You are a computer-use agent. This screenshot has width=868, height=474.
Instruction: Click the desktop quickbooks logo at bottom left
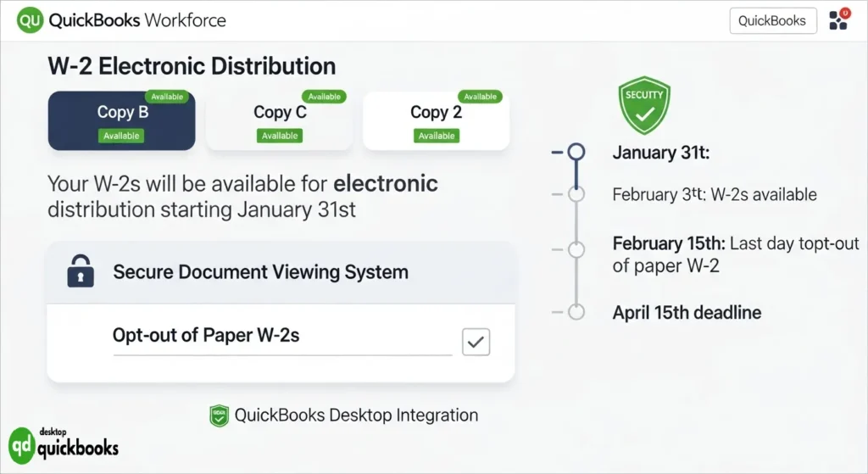pos(64,443)
